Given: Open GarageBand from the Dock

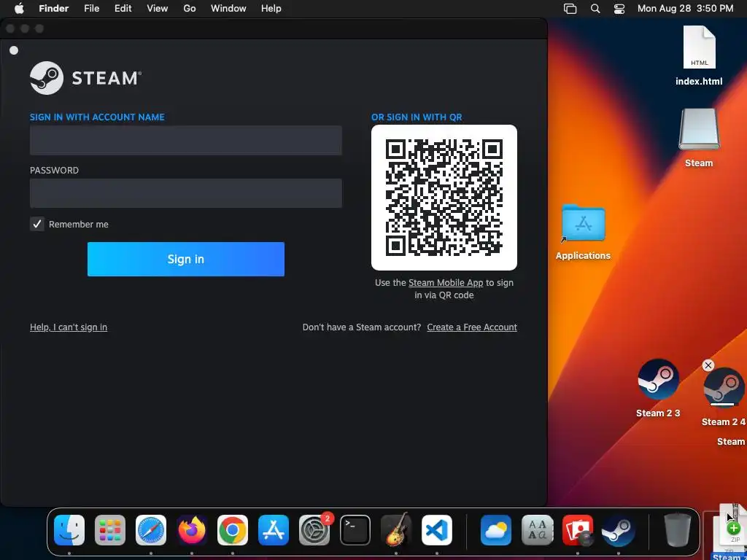Looking at the screenshot, I should click(x=396, y=530).
